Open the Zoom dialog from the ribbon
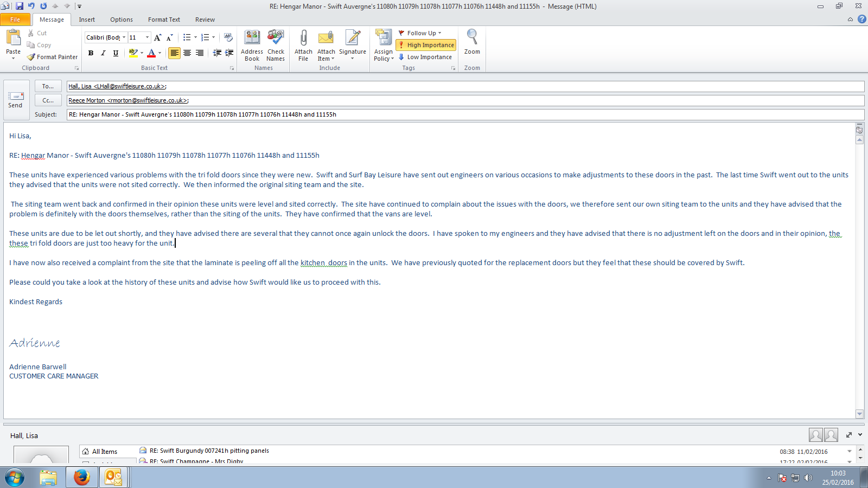 click(x=472, y=42)
